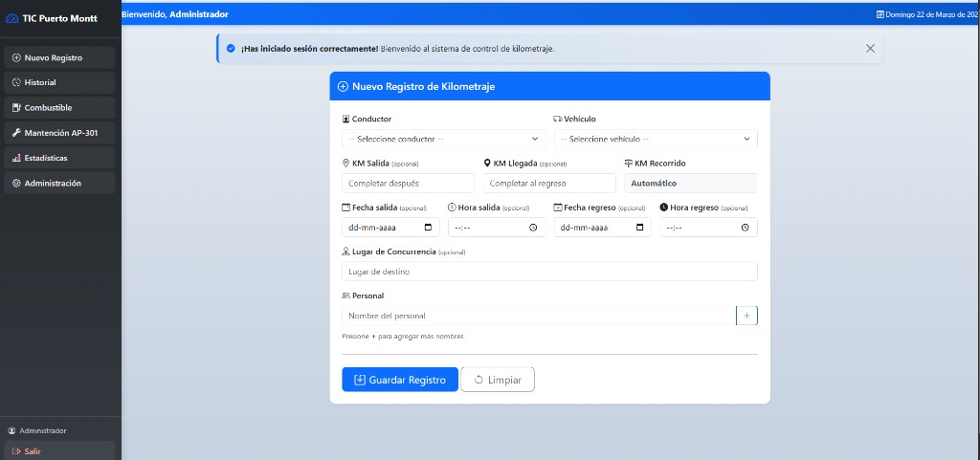Click the Fecha salida date field
980x460 pixels.
[390, 228]
